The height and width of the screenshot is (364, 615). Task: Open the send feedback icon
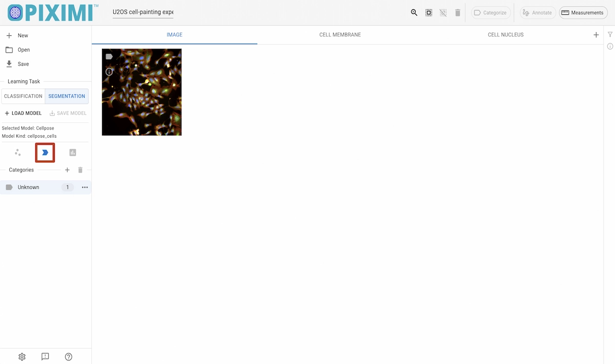pyautogui.click(x=45, y=357)
